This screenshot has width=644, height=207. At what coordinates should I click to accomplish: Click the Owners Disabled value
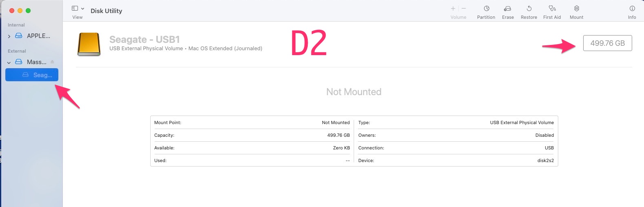pos(544,135)
